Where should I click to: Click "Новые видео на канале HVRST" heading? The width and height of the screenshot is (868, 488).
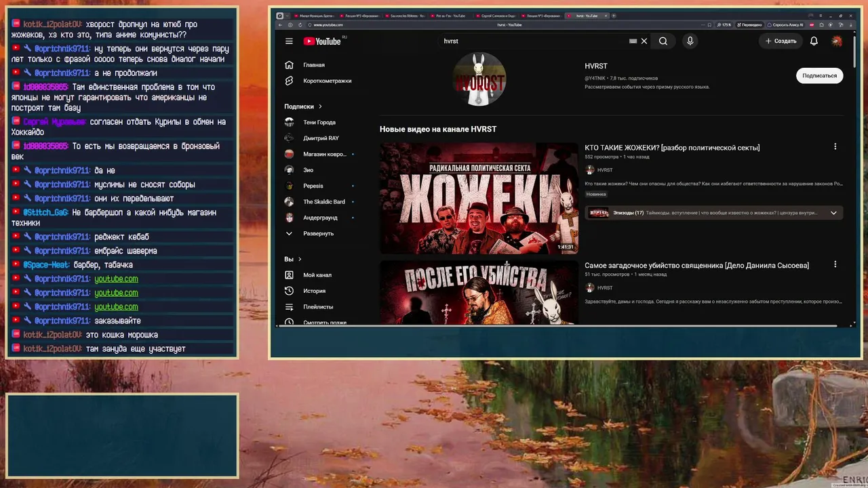coord(438,129)
